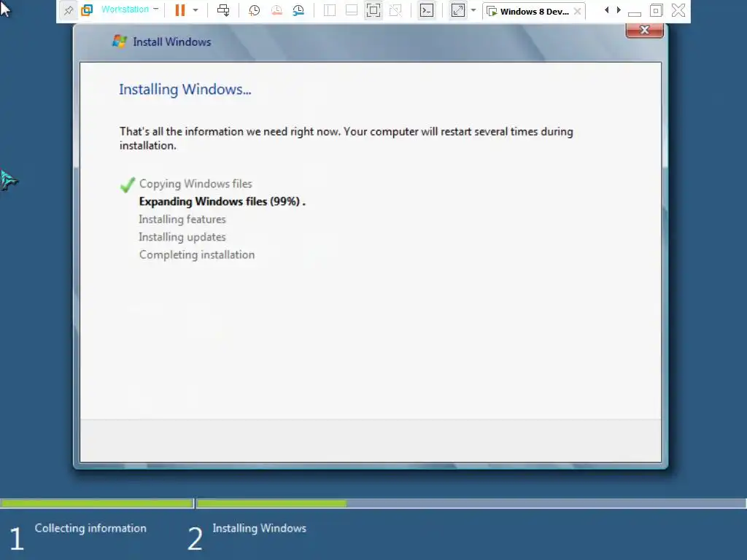Click the Copying Windows files step
Viewport: 747px width, 560px height.
click(x=196, y=184)
